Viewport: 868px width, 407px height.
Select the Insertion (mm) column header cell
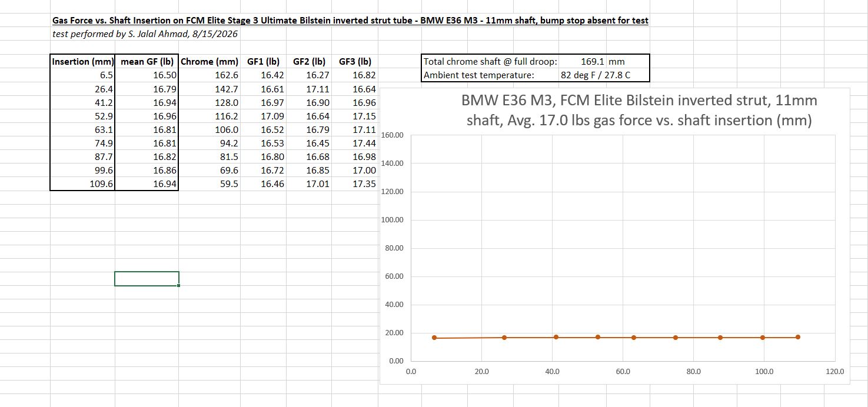click(x=82, y=61)
